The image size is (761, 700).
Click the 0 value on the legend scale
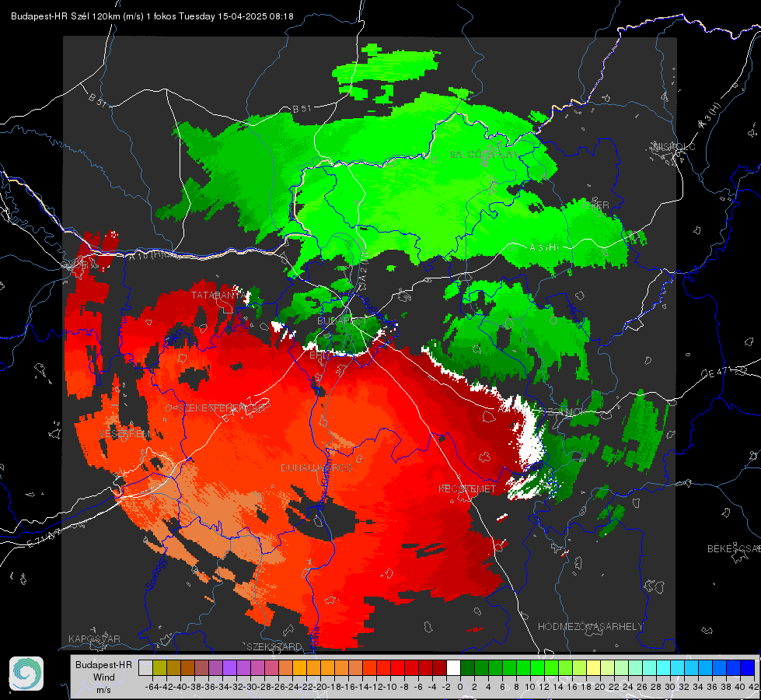pyautogui.click(x=460, y=687)
